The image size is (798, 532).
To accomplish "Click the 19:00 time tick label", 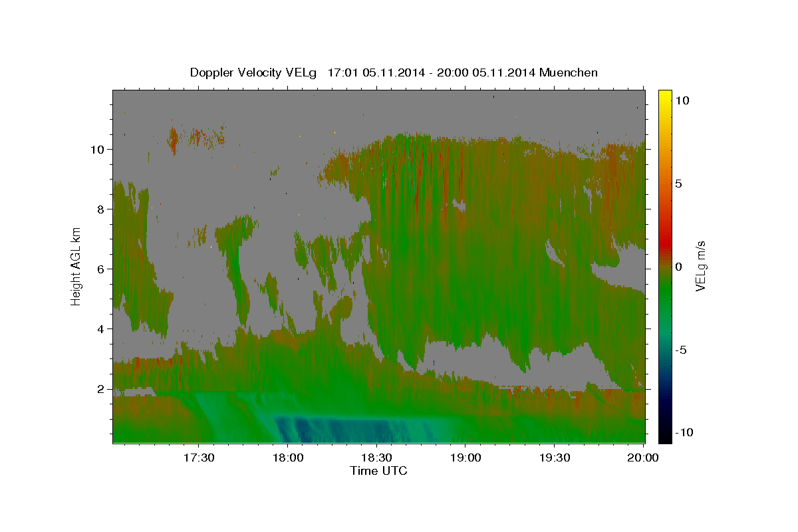I will point(465,458).
